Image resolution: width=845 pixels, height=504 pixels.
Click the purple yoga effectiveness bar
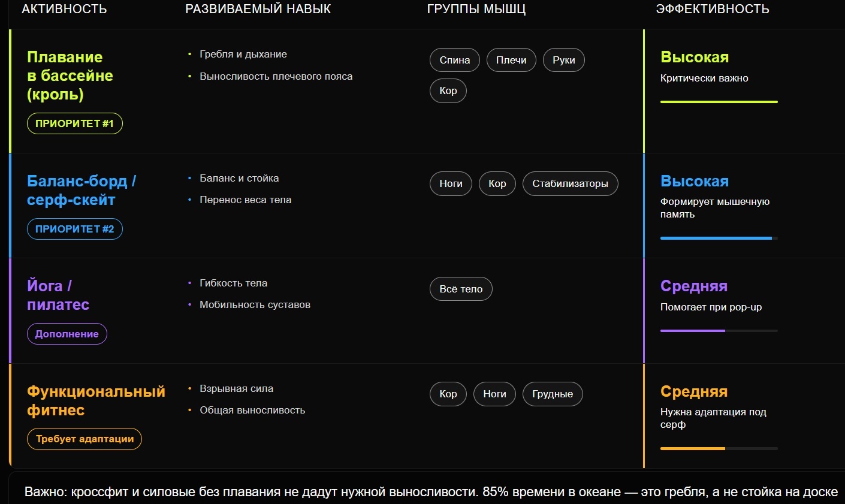719,331
